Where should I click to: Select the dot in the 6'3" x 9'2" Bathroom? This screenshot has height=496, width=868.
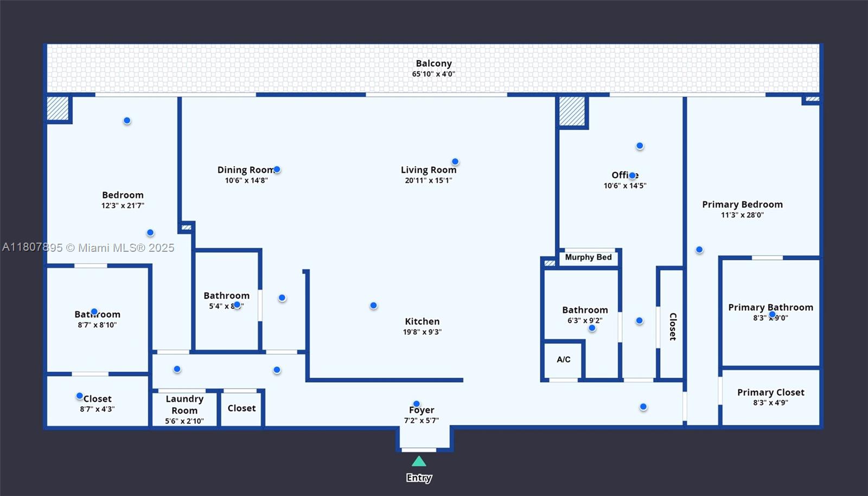click(592, 328)
